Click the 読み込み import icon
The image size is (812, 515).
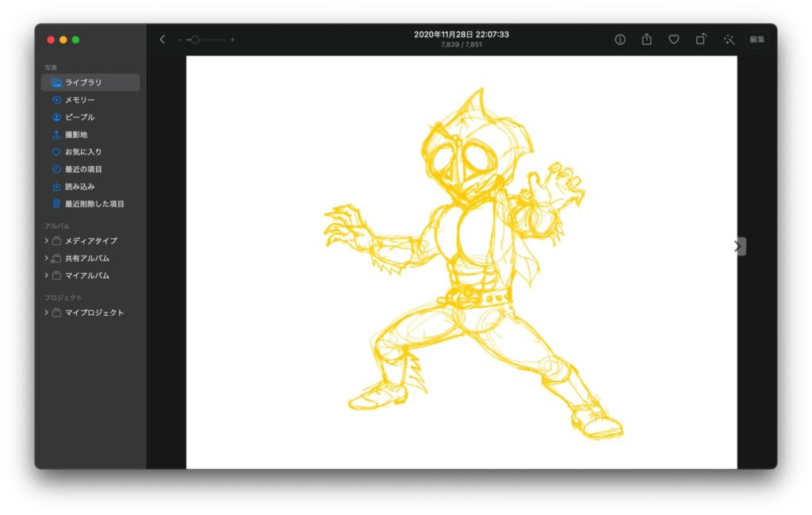click(x=56, y=186)
